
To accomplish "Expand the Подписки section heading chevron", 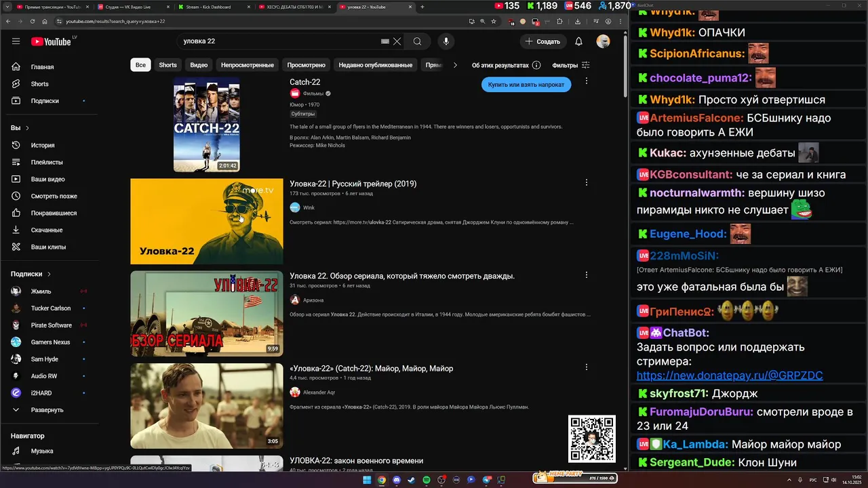I will point(49,274).
